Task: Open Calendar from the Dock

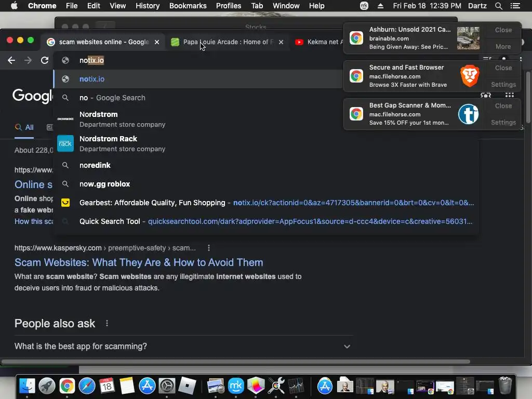Action: tap(107, 386)
